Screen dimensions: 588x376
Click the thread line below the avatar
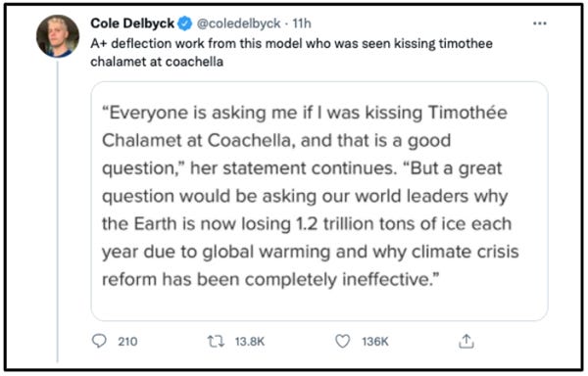[58, 211]
